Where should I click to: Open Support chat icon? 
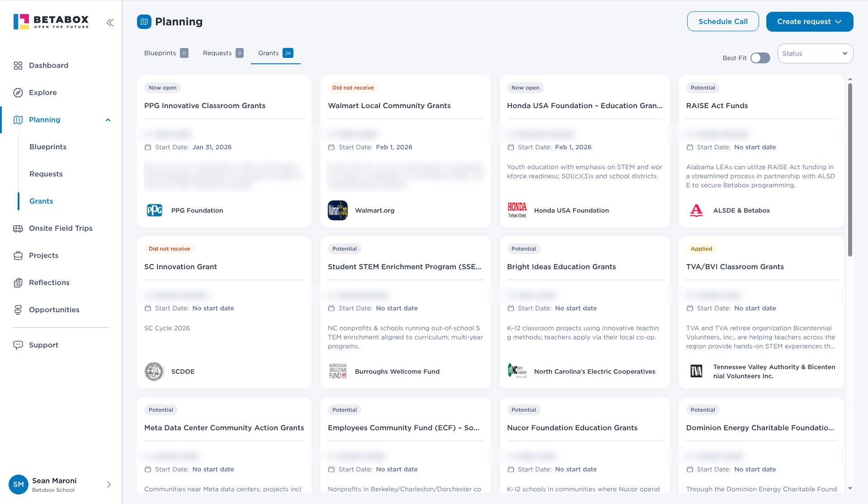click(x=18, y=345)
